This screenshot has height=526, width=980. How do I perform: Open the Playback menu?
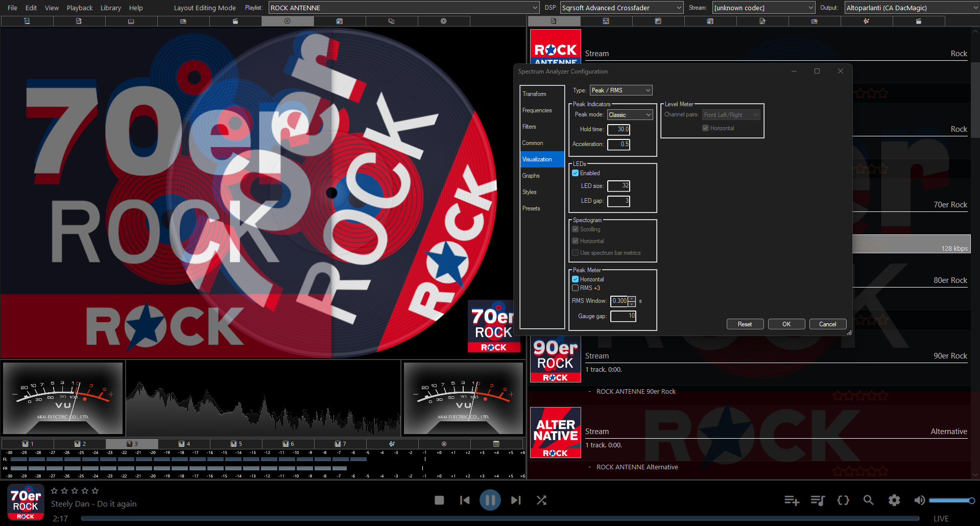pos(80,8)
